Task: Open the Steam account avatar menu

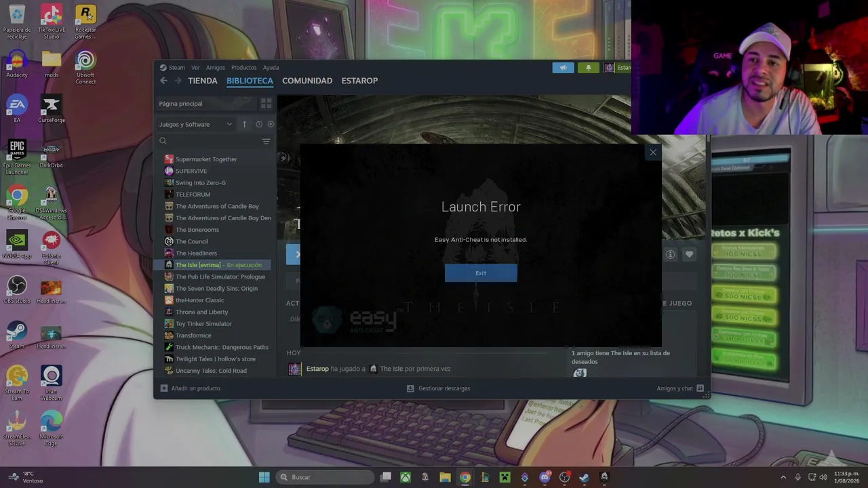Action: [x=610, y=68]
